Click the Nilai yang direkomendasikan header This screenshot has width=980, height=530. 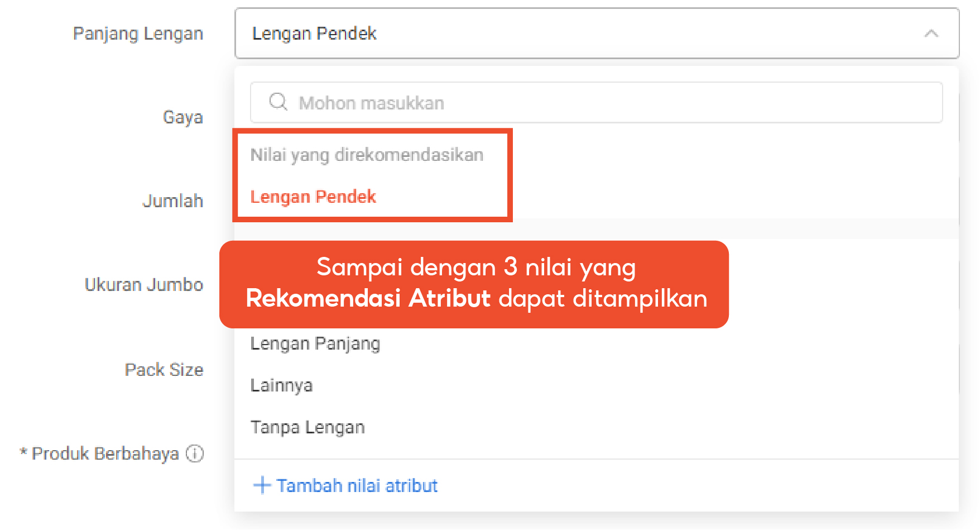coord(367,155)
